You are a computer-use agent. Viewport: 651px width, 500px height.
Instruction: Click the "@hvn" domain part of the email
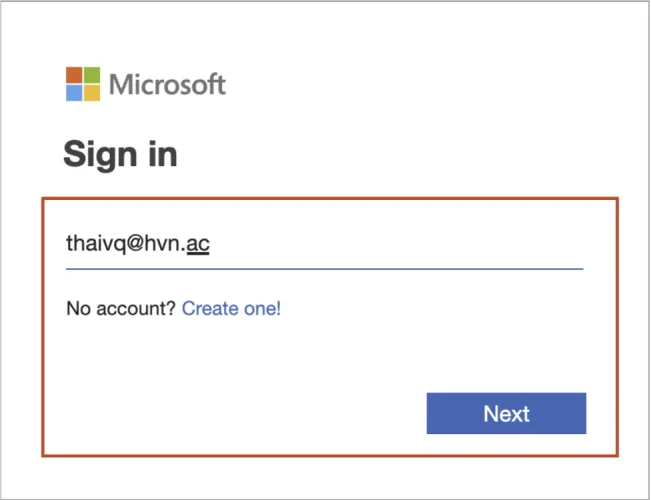(151, 243)
